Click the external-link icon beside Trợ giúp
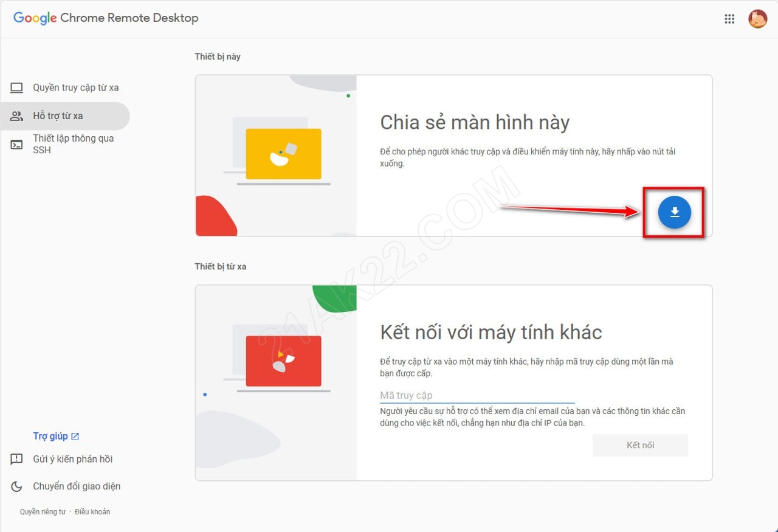Image resolution: width=778 pixels, height=532 pixels. coord(75,436)
